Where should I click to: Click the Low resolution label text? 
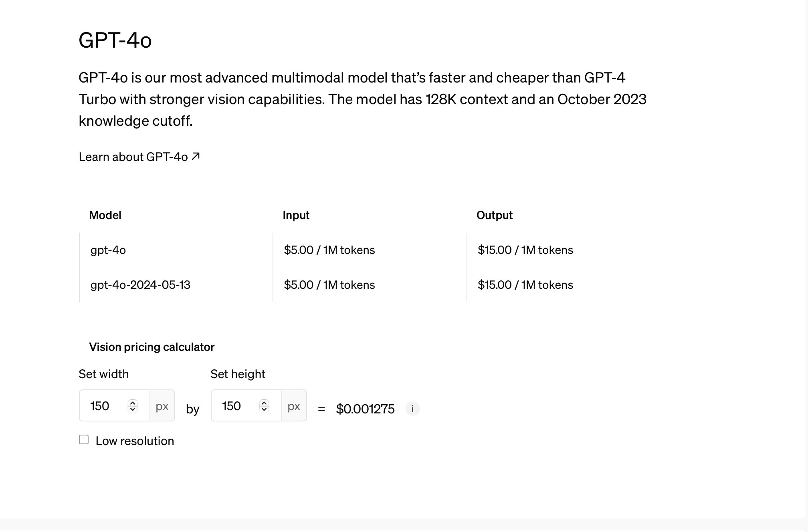point(135,441)
